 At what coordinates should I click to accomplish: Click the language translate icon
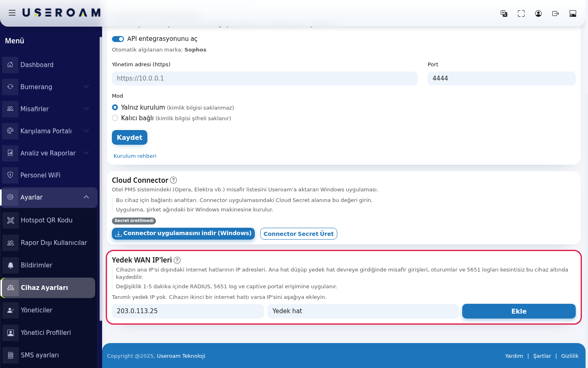pos(504,13)
